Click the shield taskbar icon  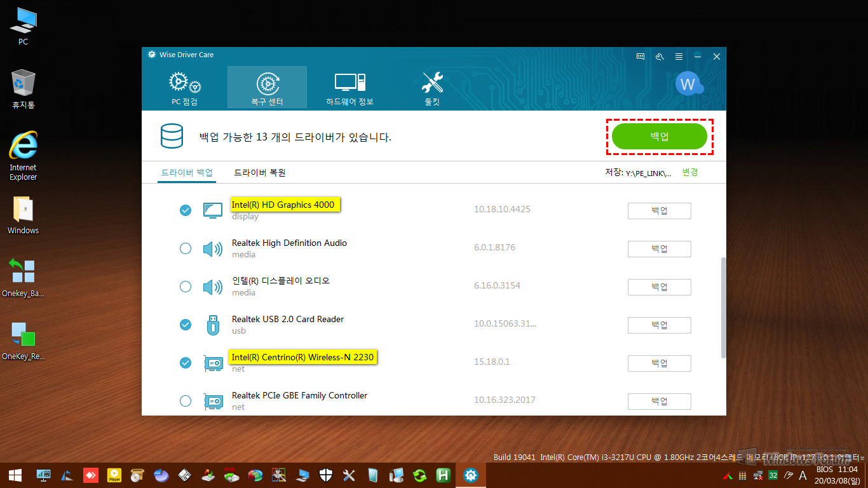[325, 475]
